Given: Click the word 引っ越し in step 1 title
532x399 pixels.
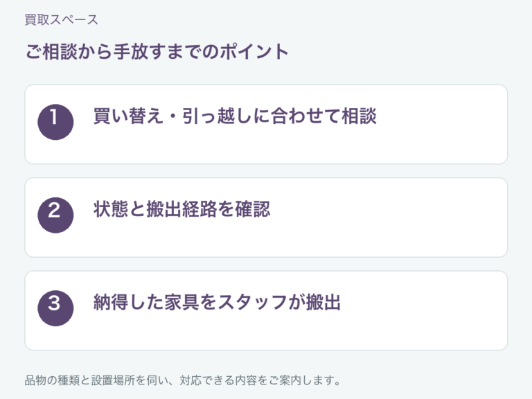Looking at the screenshot, I should [217, 116].
